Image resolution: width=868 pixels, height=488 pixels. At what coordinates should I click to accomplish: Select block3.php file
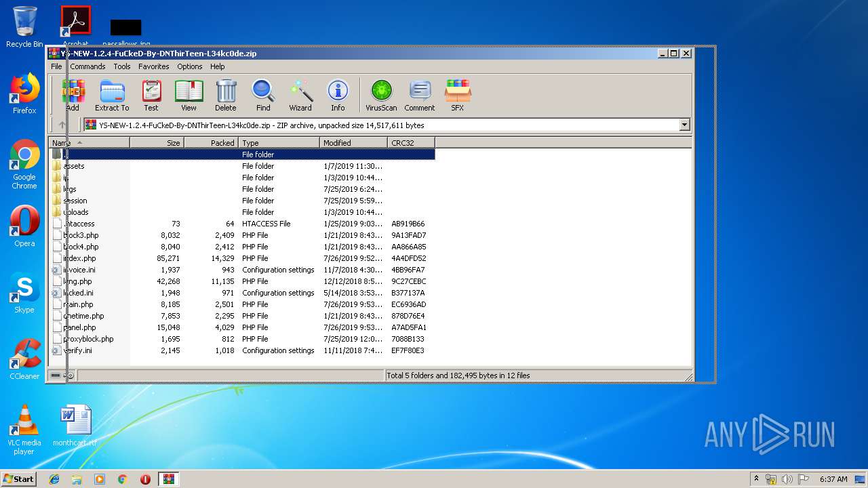242,235
